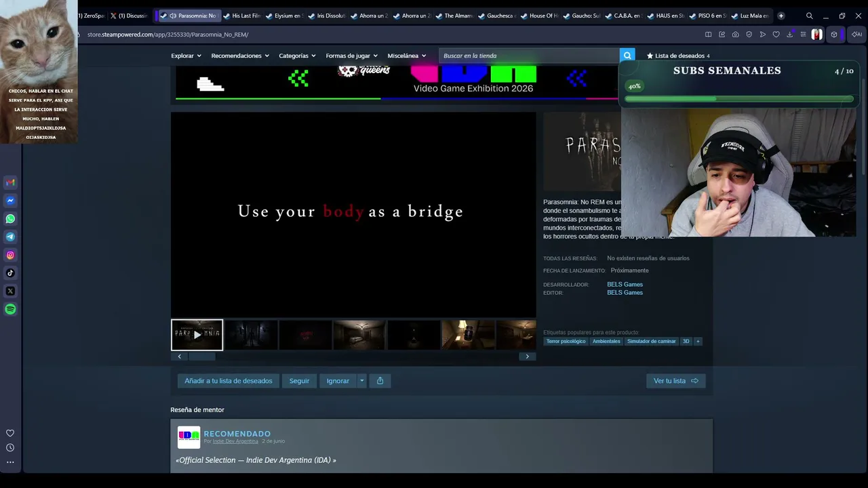Click the browser downloads icon
The width and height of the screenshot is (868, 488).
tap(789, 35)
